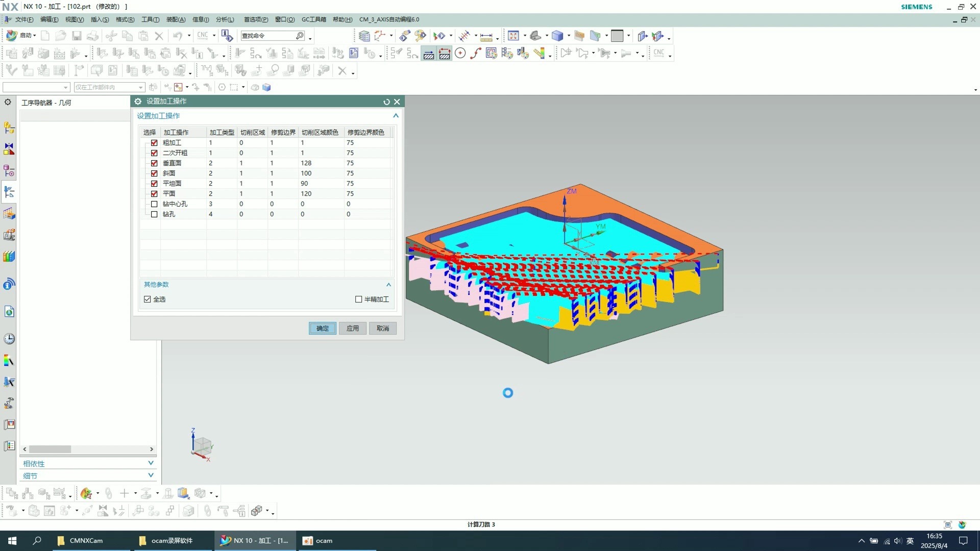Screen dimensions: 980x551
Task: Open the History clock sidebar icon
Action: pyautogui.click(x=9, y=339)
